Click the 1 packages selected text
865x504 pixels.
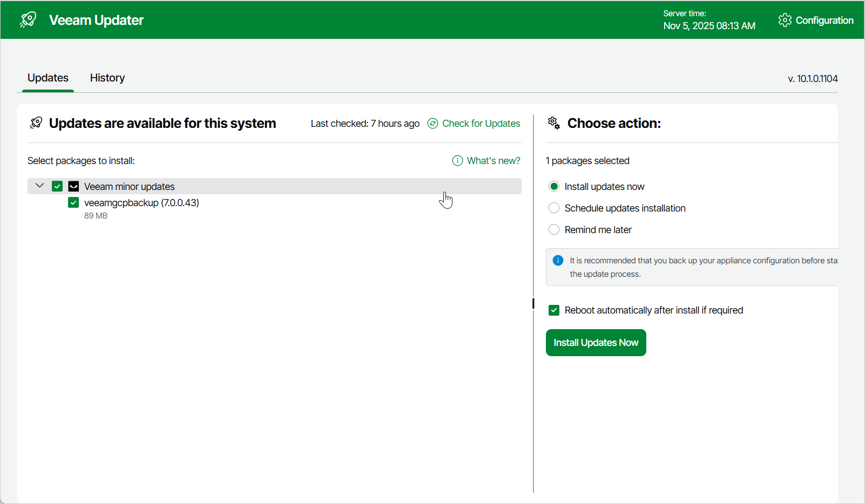tap(587, 161)
